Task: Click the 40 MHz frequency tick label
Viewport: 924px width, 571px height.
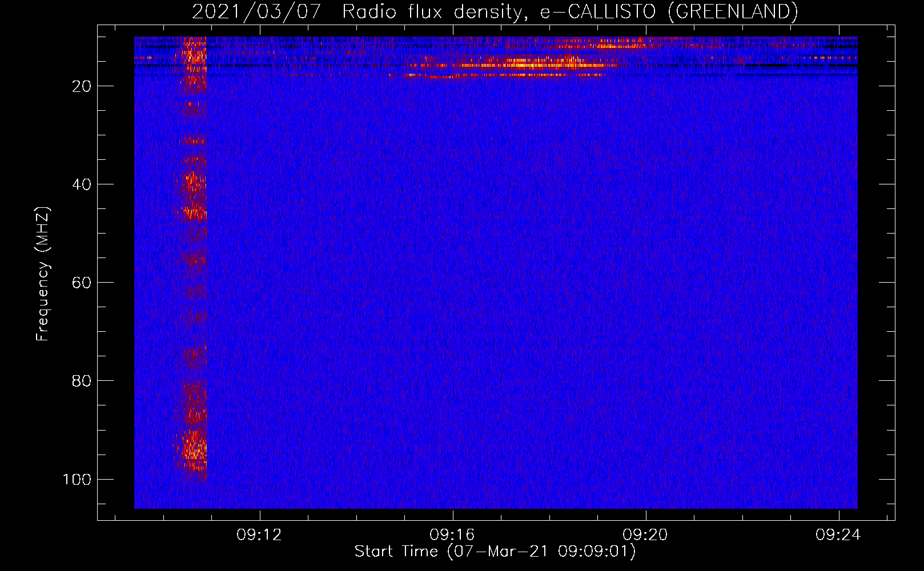Action: 82,184
